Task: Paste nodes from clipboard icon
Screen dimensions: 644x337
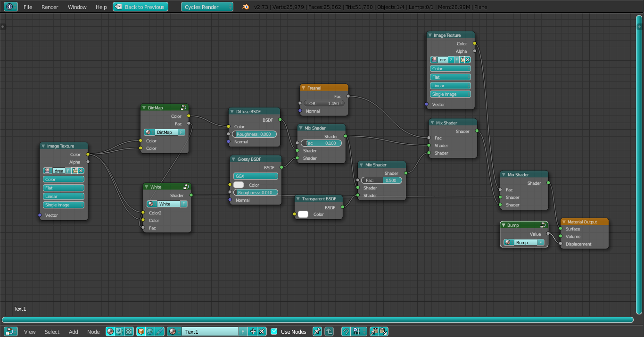Action: [383, 331]
